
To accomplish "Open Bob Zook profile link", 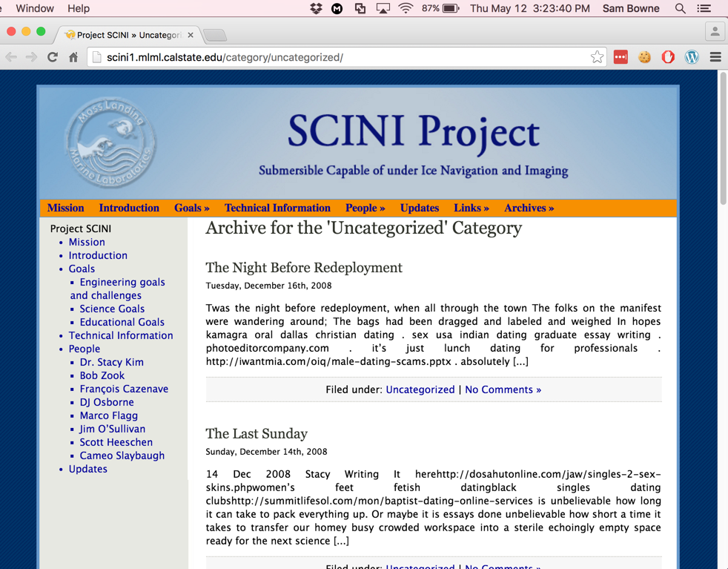I will [x=102, y=375].
